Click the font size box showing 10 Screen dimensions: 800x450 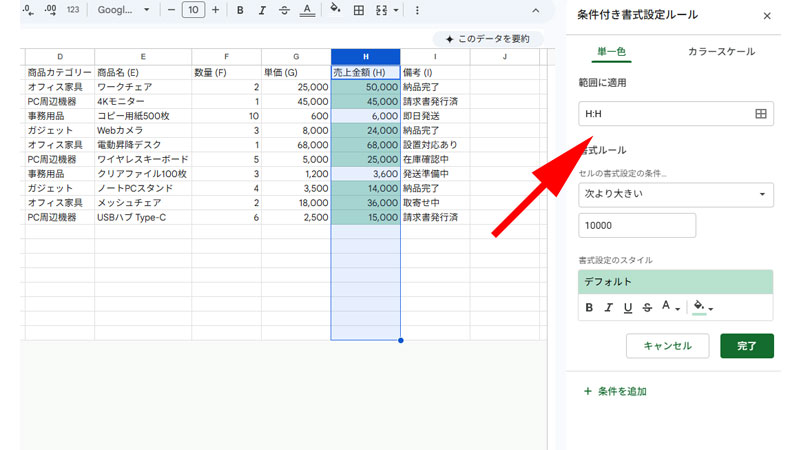point(193,10)
